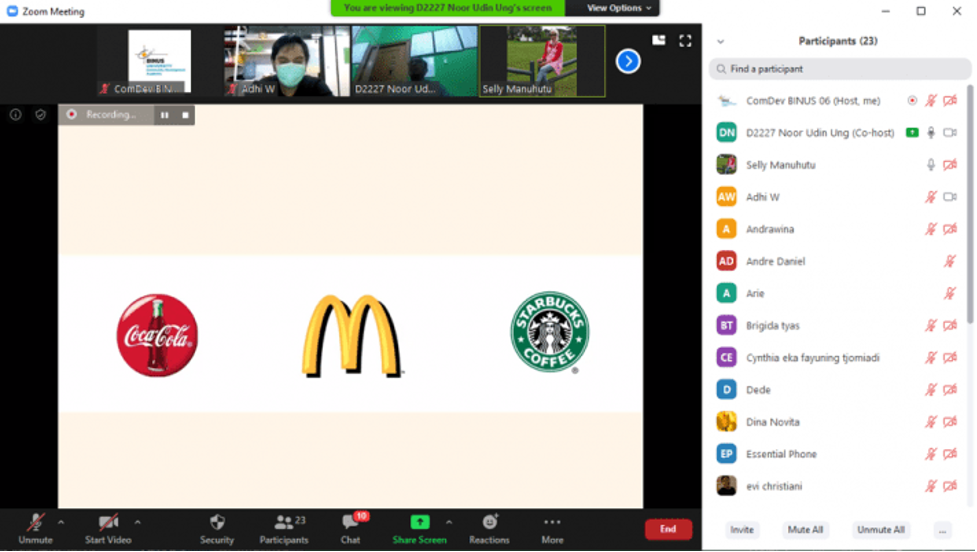Enter full screen mode icon
Viewport: 977px width, 552px height.
click(x=685, y=41)
